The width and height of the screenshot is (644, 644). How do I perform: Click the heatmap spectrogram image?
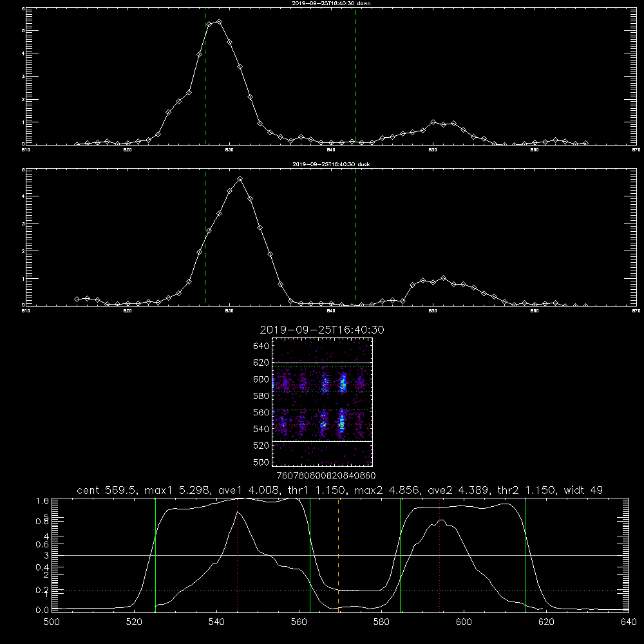coord(323,402)
